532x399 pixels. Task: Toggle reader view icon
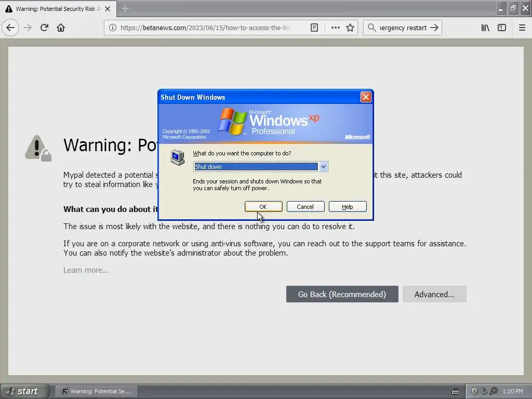point(314,28)
